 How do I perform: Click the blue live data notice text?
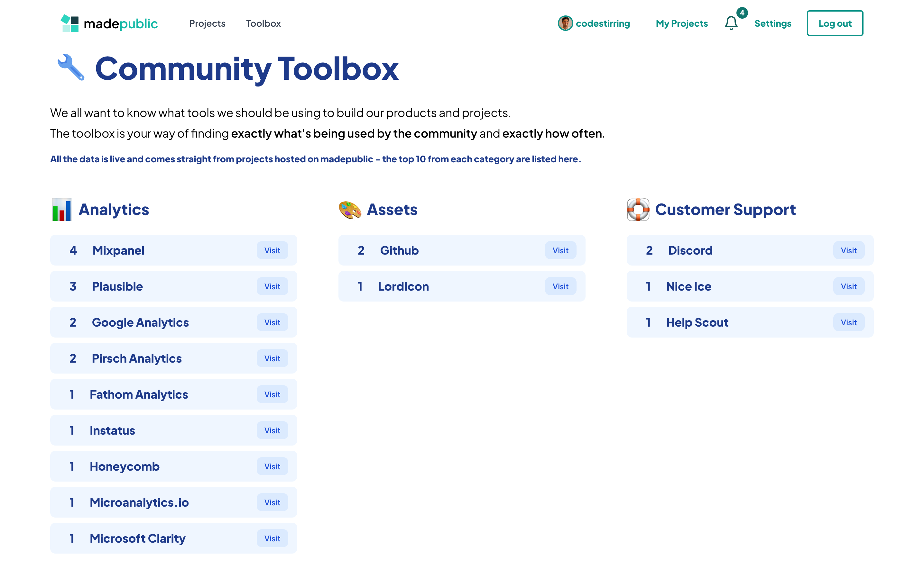pyautogui.click(x=316, y=159)
